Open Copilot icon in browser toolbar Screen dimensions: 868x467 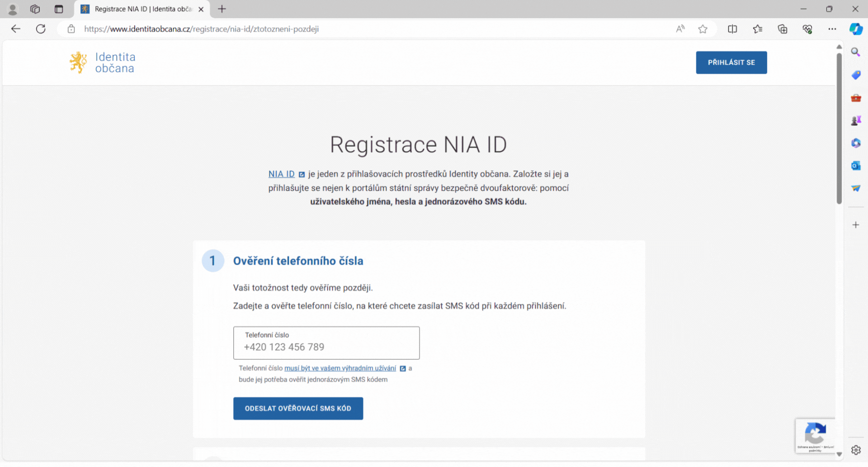pos(856,29)
